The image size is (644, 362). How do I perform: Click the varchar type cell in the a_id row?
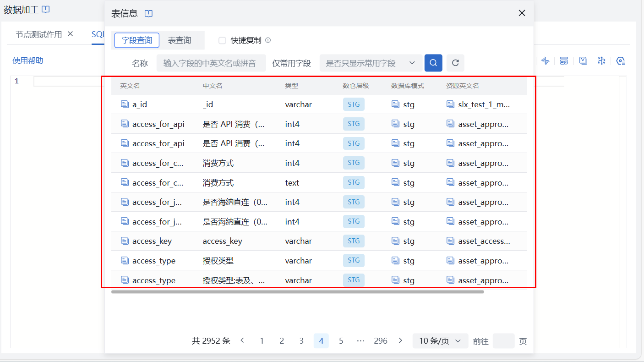click(x=299, y=104)
